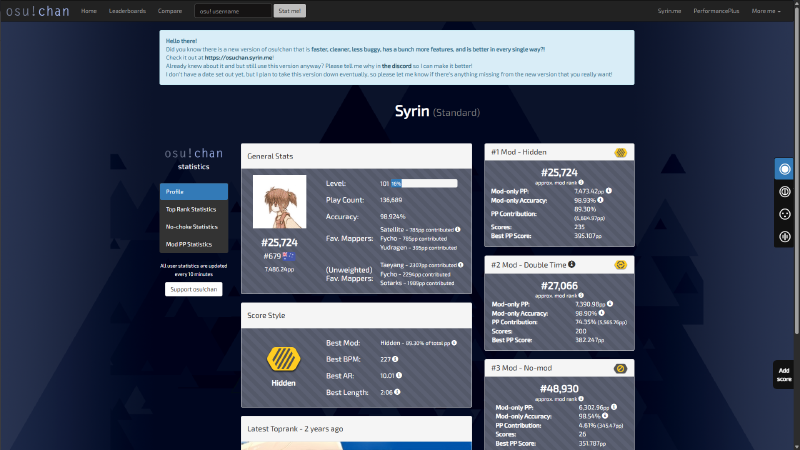800x450 pixels.
Task: Click info icon beside Taeyang mapper contribution
Action: (460, 265)
